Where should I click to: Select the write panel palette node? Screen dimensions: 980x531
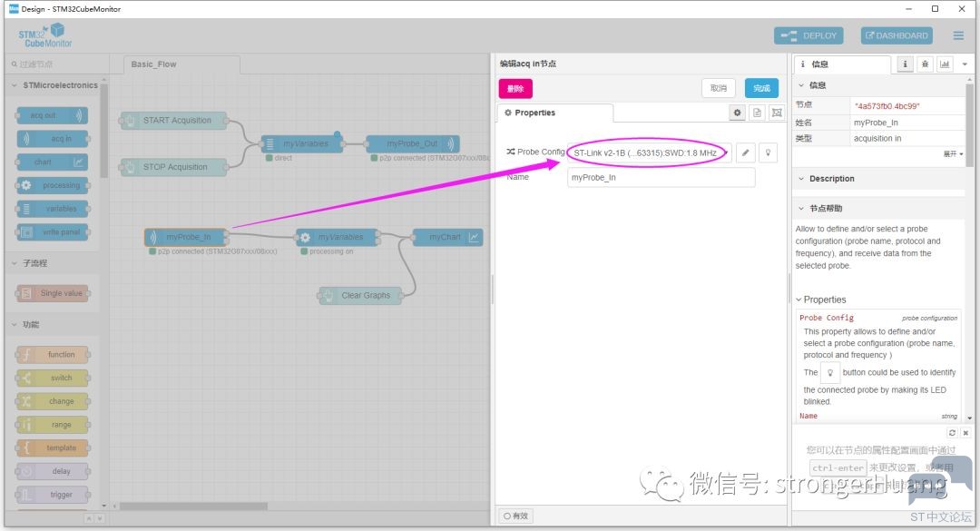pyautogui.click(x=53, y=232)
